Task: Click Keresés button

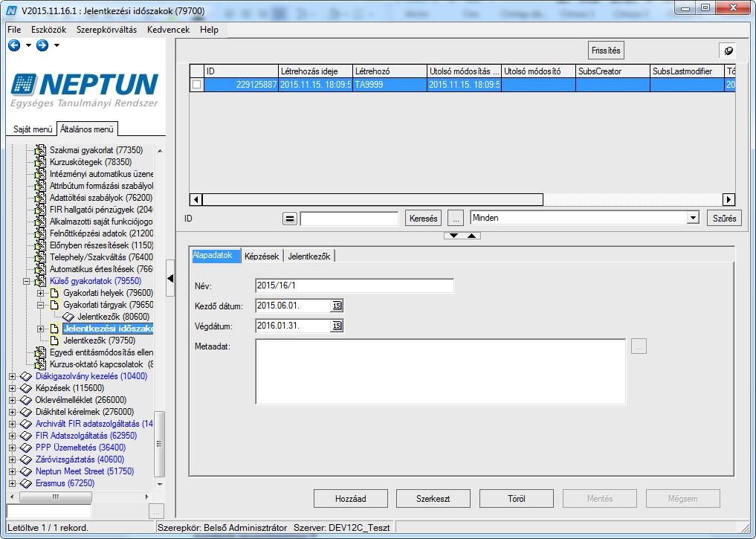Action: (x=423, y=219)
